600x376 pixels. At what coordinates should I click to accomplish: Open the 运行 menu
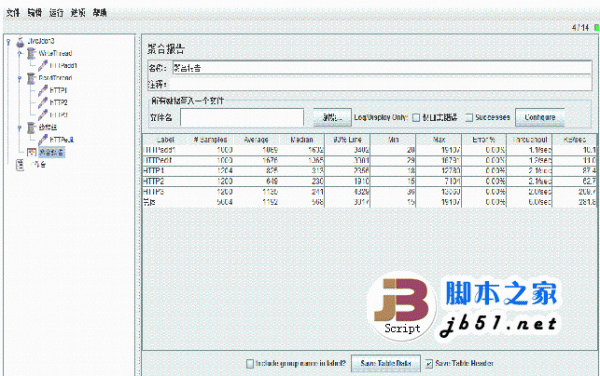click(56, 13)
